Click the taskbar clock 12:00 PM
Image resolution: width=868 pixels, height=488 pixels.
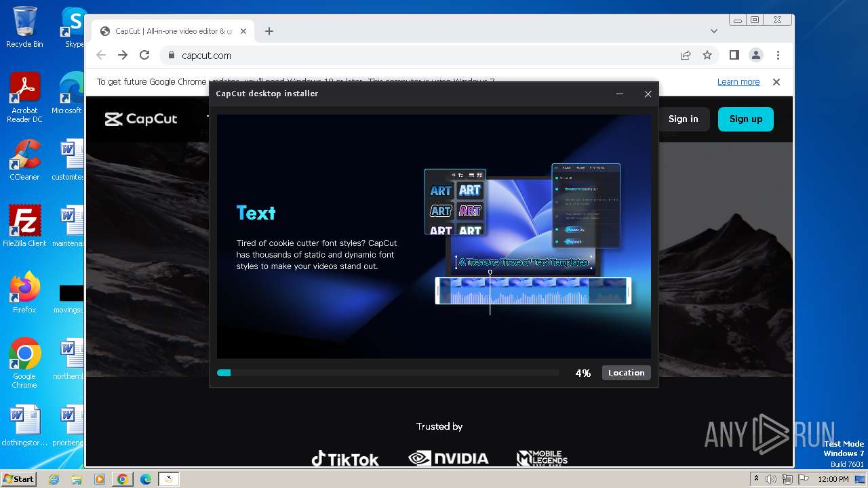pyautogui.click(x=833, y=479)
